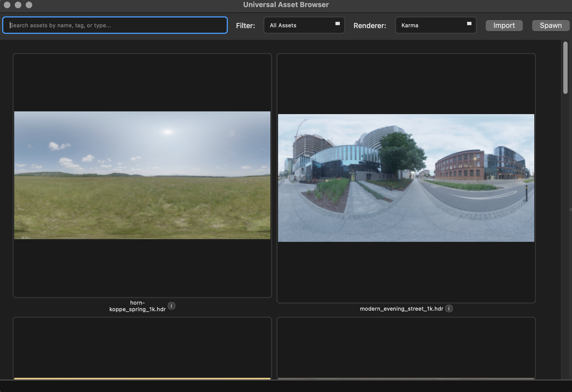The image size is (572, 392).
Task: Select the modern evening street HDR thumbnail
Action: point(406,178)
